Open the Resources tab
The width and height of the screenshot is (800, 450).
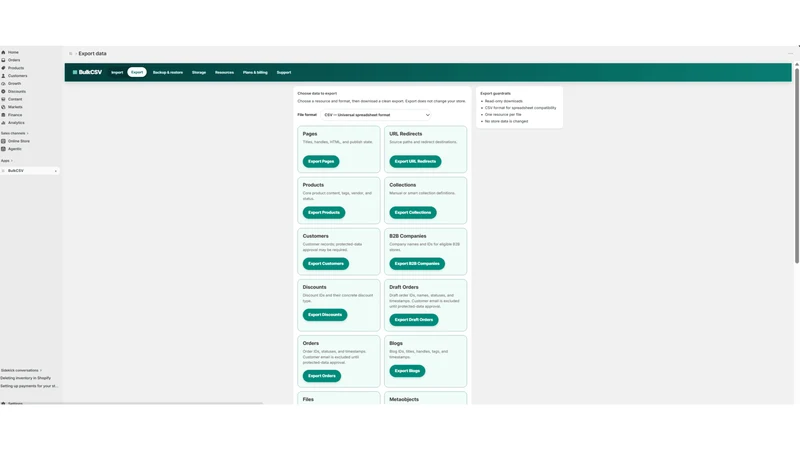(x=224, y=72)
